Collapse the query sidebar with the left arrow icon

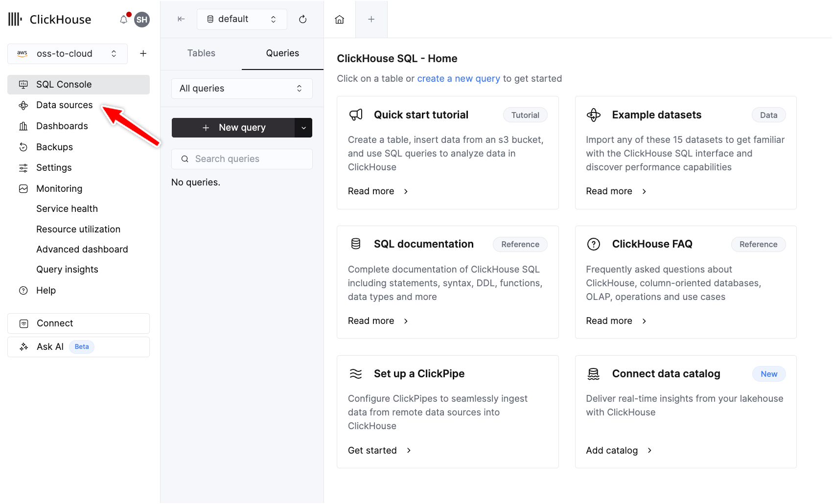click(181, 19)
